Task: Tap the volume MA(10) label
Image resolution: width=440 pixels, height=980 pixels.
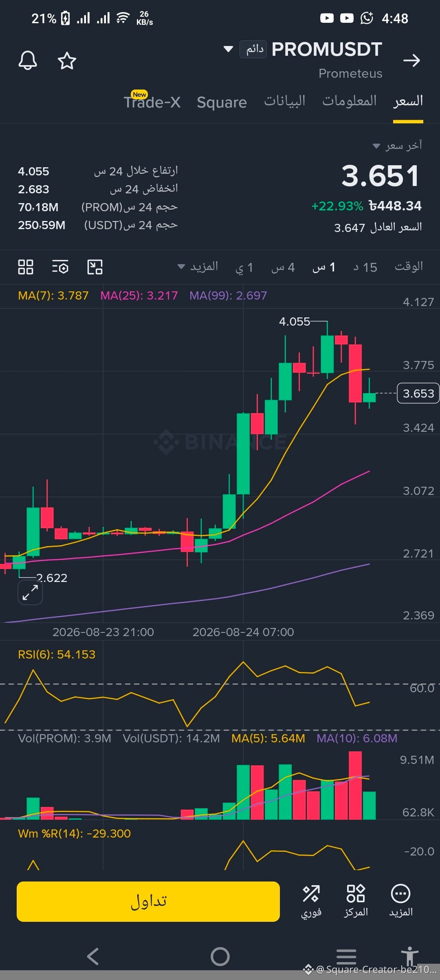Action: (357, 738)
